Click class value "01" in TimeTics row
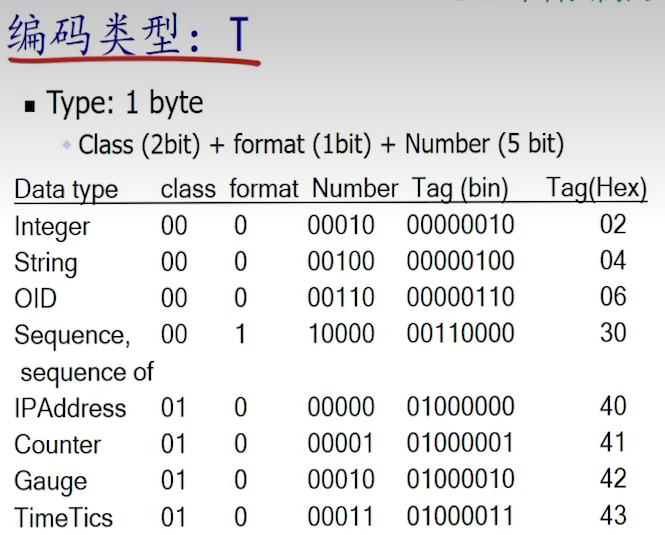This screenshot has height=535, width=665. pyautogui.click(x=173, y=518)
